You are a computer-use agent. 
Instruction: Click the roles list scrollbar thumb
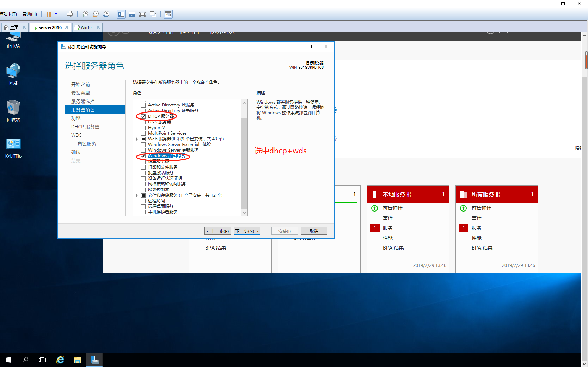[244, 163]
